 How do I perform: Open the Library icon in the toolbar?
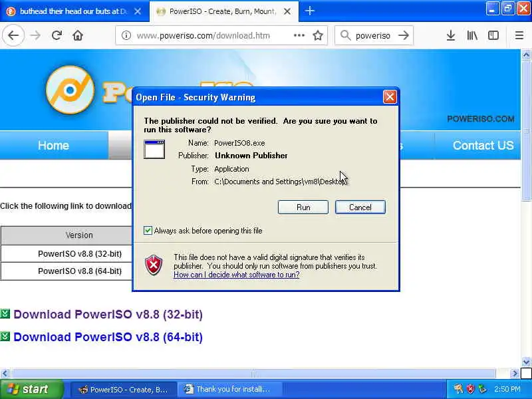click(472, 35)
